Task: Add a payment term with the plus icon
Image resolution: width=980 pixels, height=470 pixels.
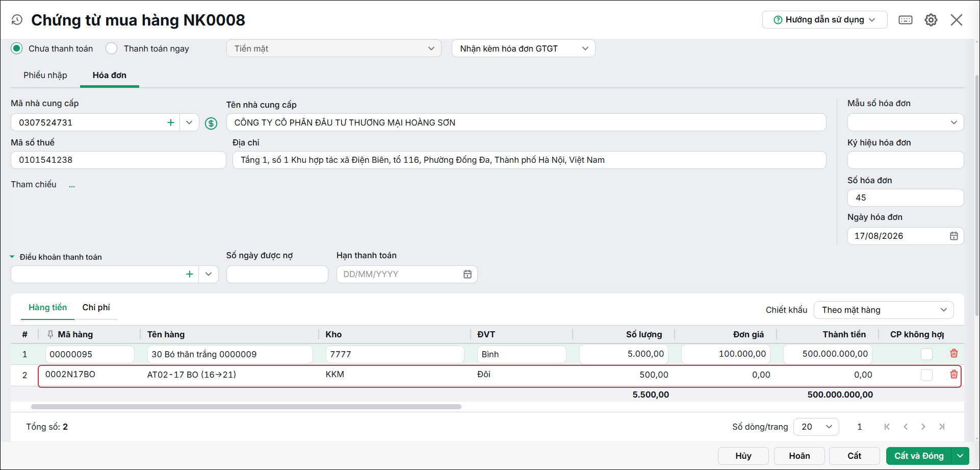Action: pyautogui.click(x=190, y=274)
